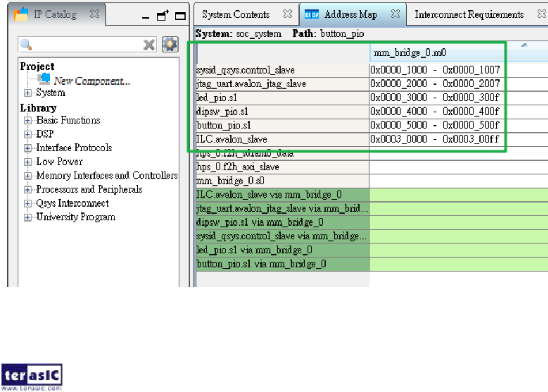Select Low Power in Library
Screen dimensions: 548x392
click(59, 162)
